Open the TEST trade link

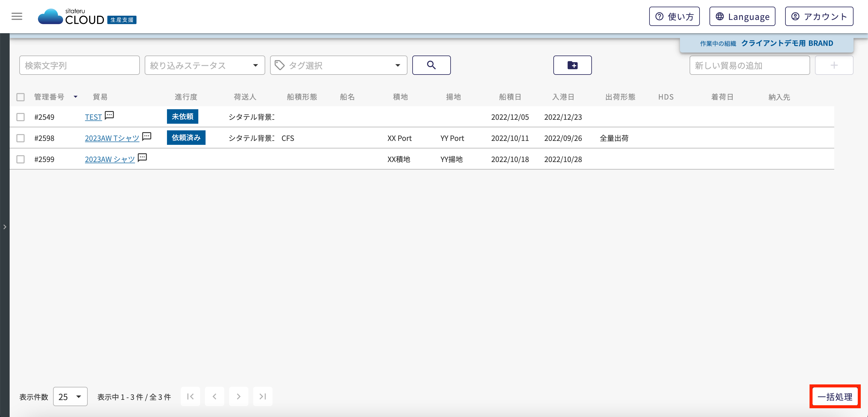(93, 117)
